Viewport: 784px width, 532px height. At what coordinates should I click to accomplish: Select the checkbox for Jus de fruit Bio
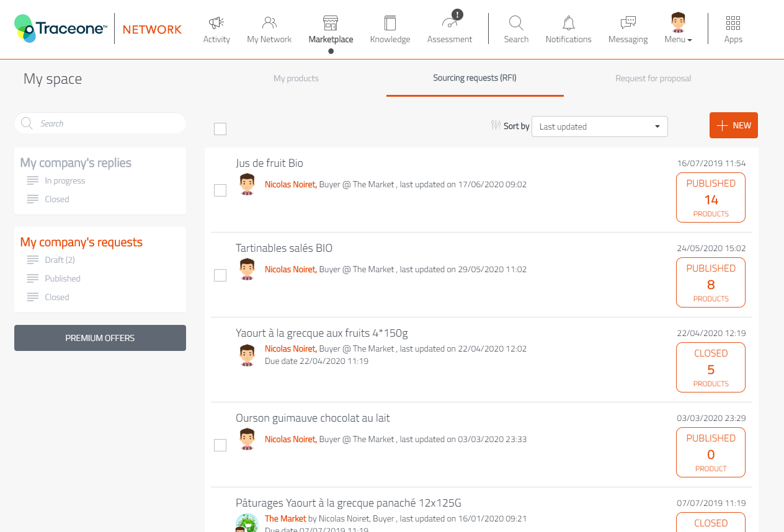click(220, 190)
